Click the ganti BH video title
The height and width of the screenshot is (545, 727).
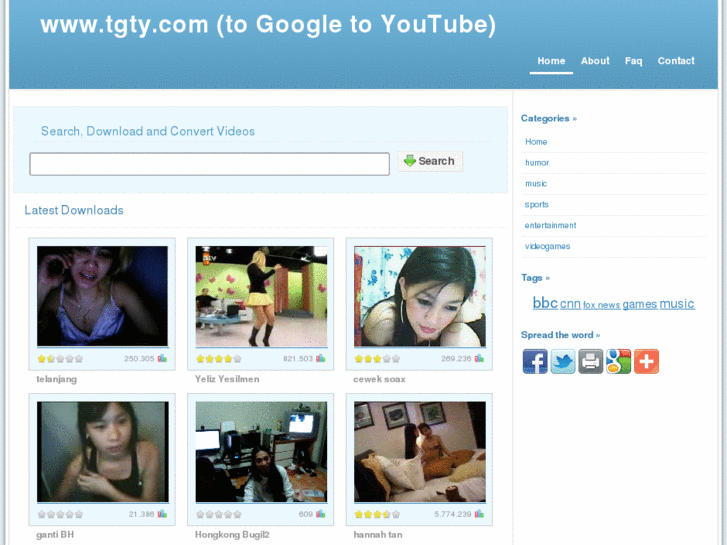click(55, 535)
